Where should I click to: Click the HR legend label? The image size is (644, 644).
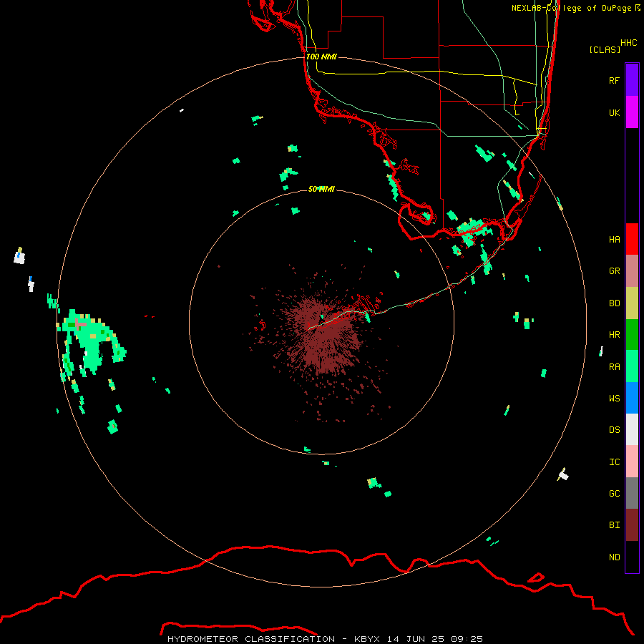click(x=614, y=335)
